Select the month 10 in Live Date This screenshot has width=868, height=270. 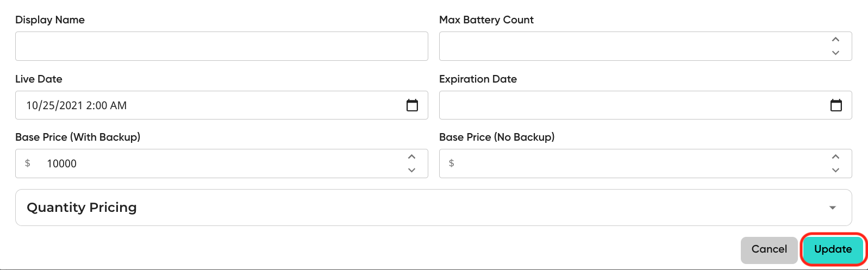click(32, 105)
